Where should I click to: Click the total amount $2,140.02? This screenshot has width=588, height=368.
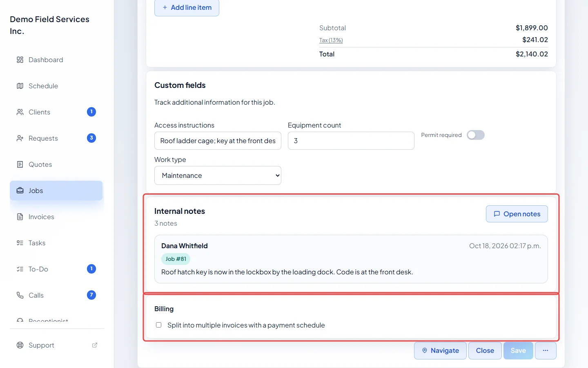coord(532,54)
